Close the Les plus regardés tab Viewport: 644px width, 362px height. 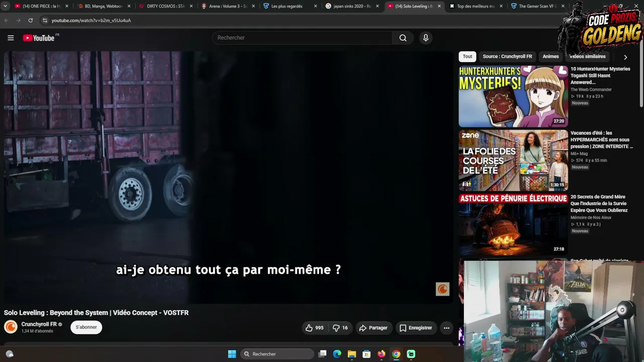click(x=315, y=6)
